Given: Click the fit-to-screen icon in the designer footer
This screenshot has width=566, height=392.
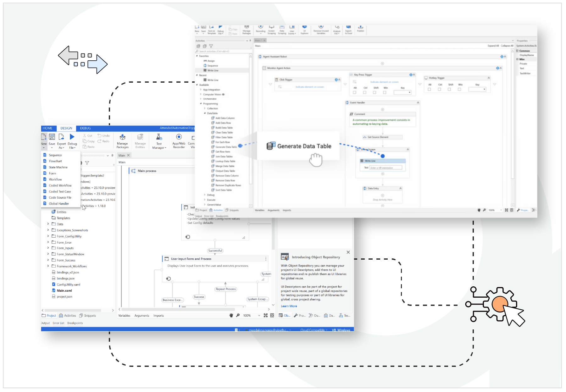Looking at the screenshot, I should (x=266, y=315).
